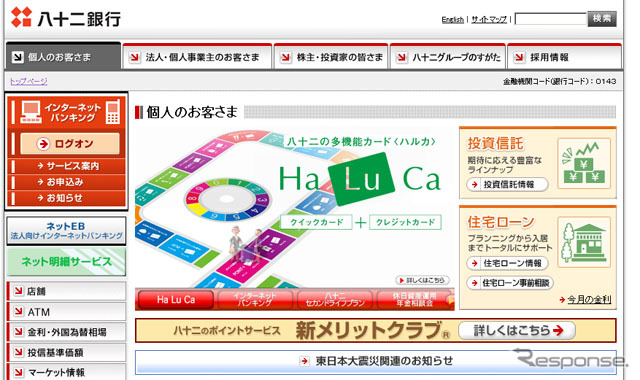Click the 検索 search button
The width and height of the screenshot is (640, 380).
click(602, 19)
